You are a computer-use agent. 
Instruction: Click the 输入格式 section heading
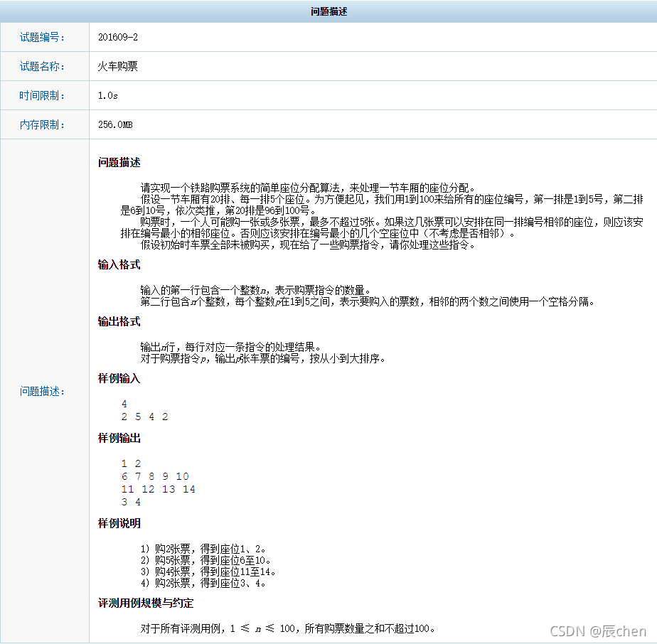point(118,265)
